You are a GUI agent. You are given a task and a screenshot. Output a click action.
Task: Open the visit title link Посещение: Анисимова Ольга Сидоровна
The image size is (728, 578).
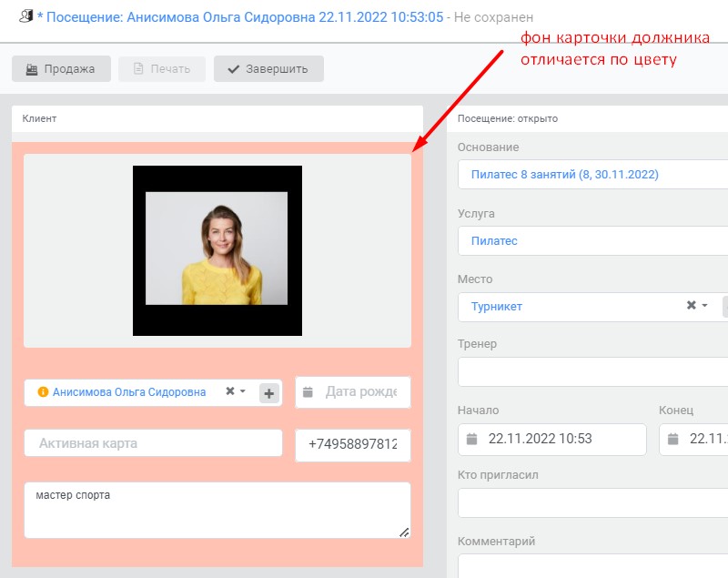240,17
